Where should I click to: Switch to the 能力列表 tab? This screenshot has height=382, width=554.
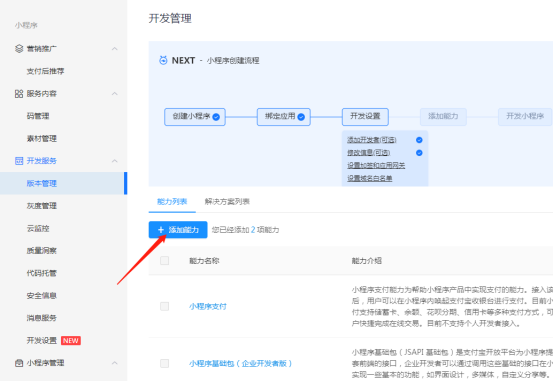click(172, 202)
